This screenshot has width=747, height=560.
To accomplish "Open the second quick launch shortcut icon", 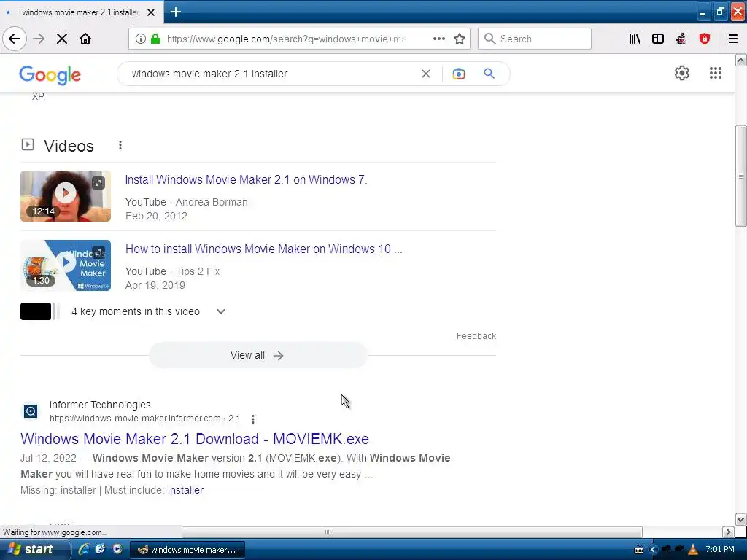I will [x=100, y=549].
